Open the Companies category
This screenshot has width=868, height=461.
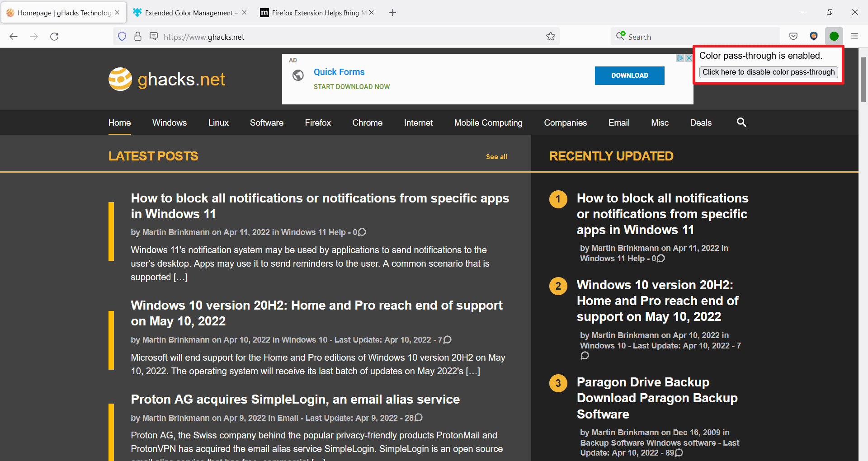pyautogui.click(x=565, y=122)
